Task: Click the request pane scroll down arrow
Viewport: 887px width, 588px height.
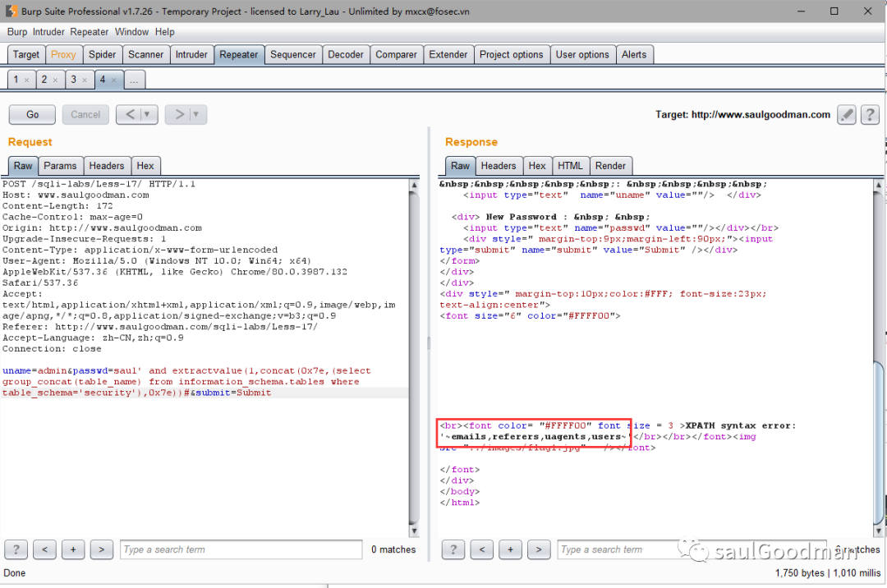Action: [x=414, y=531]
